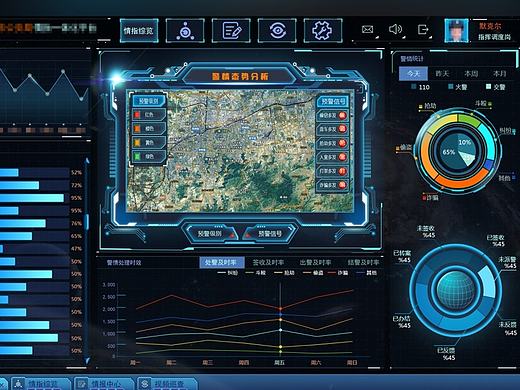Select the 绿色 warning level on map
Image resolution: width=520 pixels, height=390 pixels.
coord(149,156)
